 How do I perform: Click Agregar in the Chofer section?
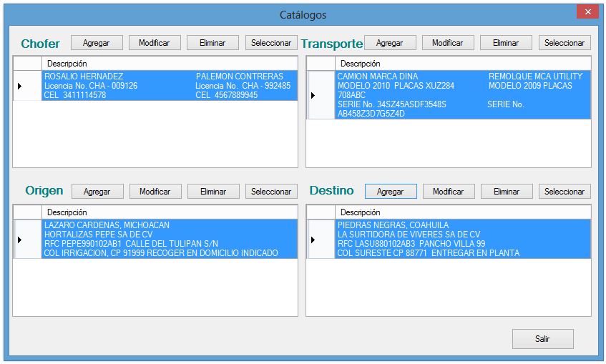coord(97,43)
